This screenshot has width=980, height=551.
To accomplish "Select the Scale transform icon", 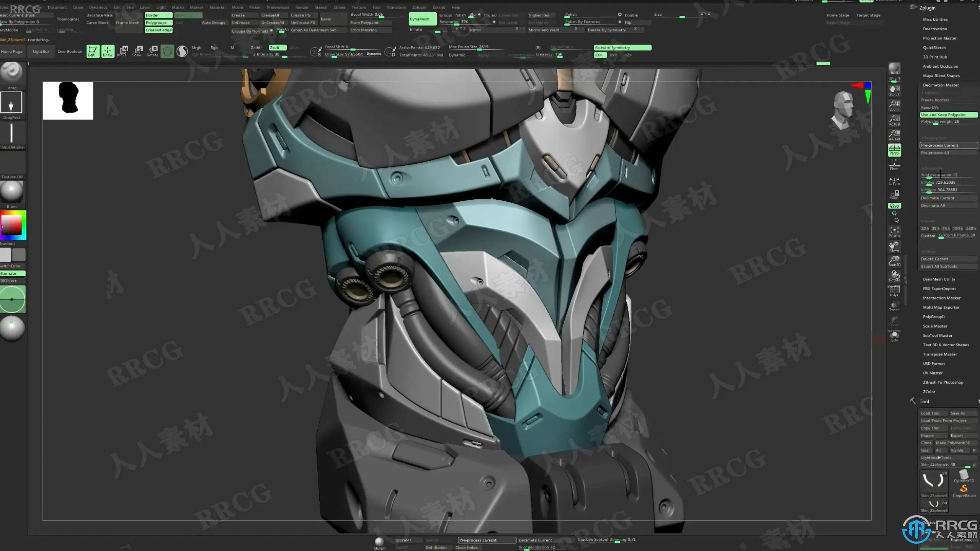I will pyautogui.click(x=137, y=51).
